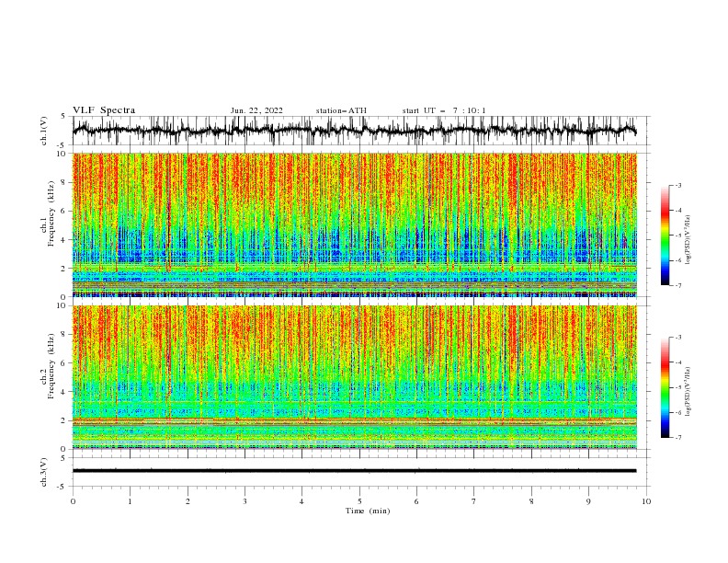Click the ch.2 PSD color bar
The height and width of the screenshot is (563, 728).
(x=665, y=387)
